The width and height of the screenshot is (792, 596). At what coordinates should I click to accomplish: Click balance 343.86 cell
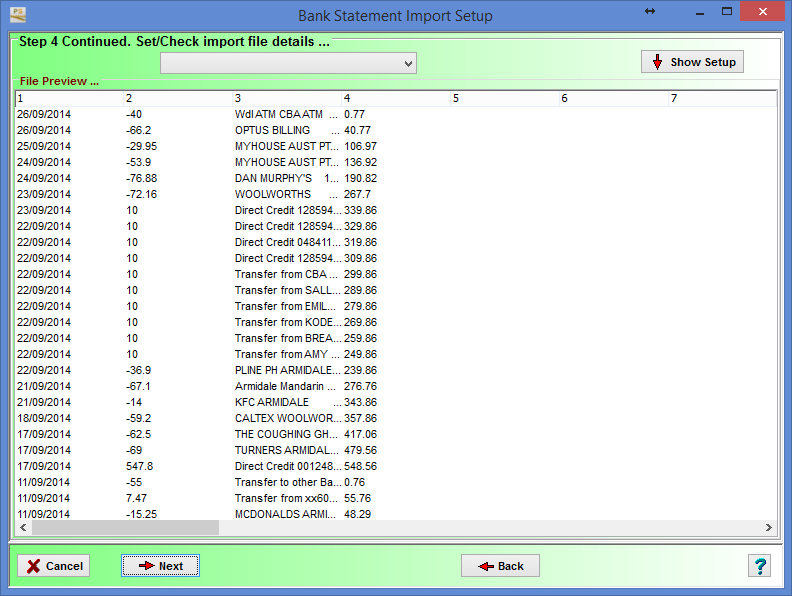point(360,403)
